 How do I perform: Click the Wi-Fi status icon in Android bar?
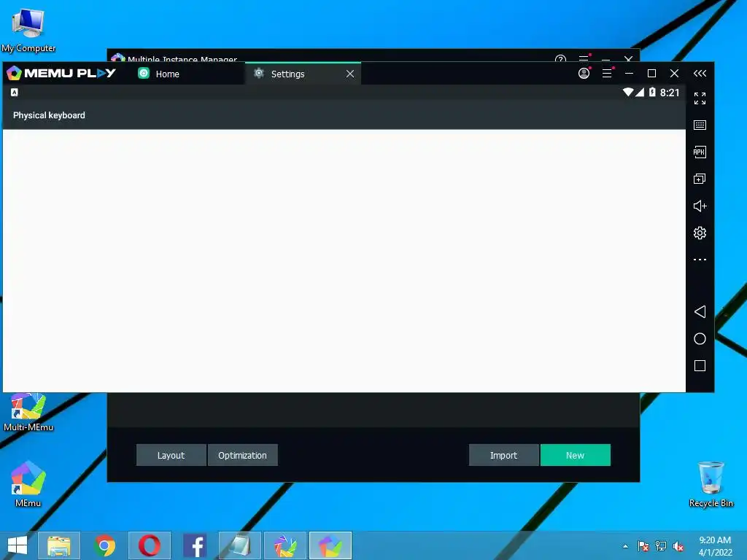(628, 92)
